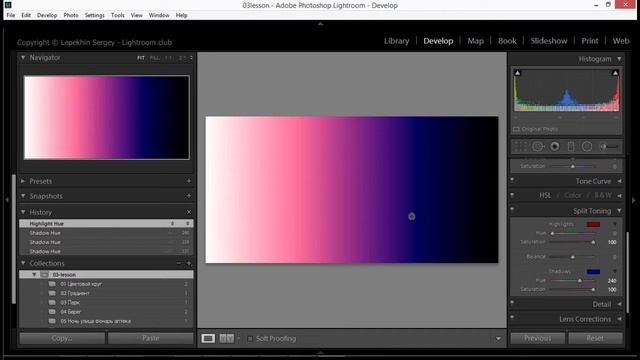Toggle histogram shadow clipping indicator

pos(517,73)
